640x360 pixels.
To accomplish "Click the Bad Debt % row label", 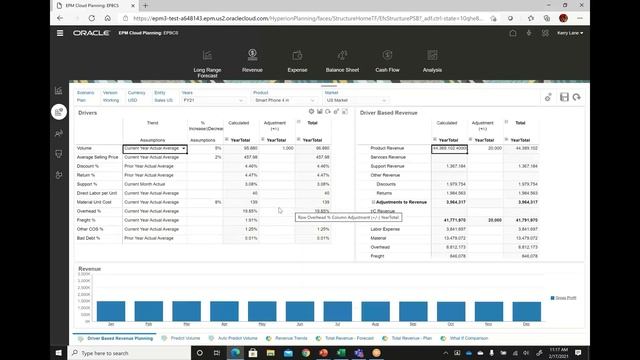I will tap(88, 238).
